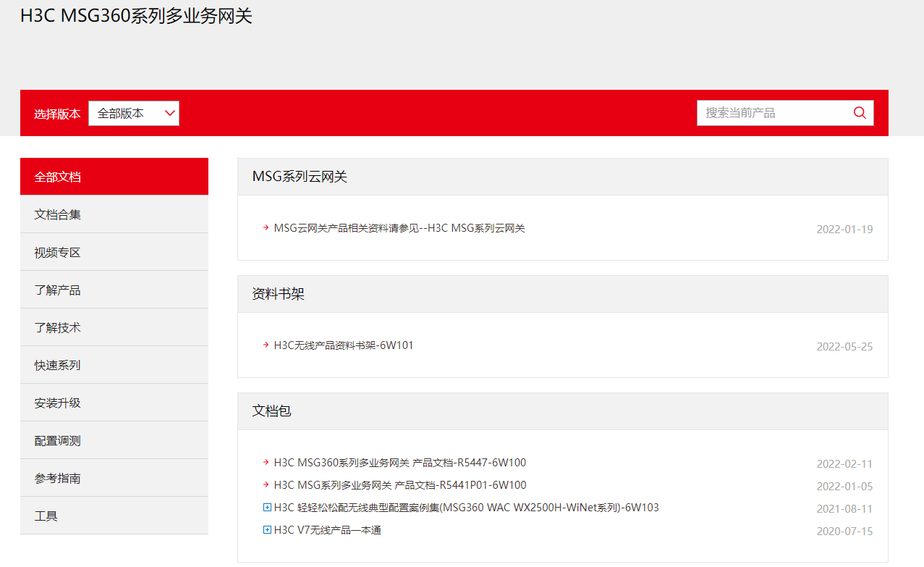Open the H3C V7无线产品一本通 link
Viewport: 924px width, 567px height.
328,530
